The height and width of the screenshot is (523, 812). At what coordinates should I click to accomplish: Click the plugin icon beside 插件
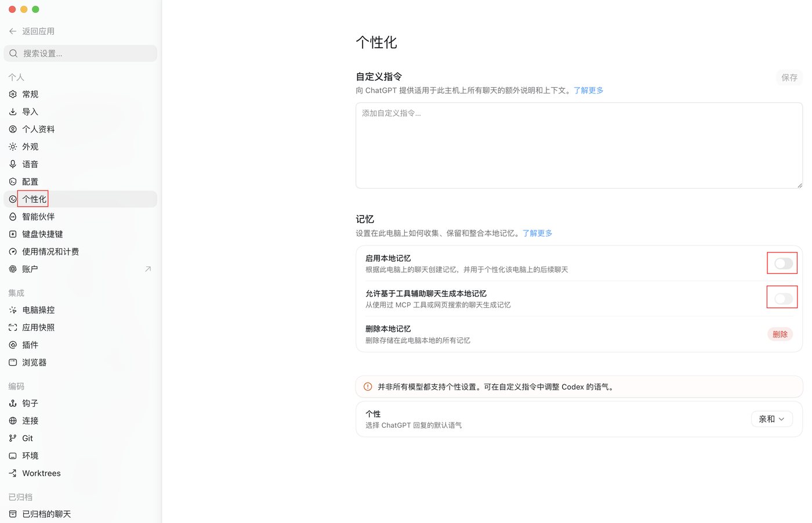click(x=13, y=345)
